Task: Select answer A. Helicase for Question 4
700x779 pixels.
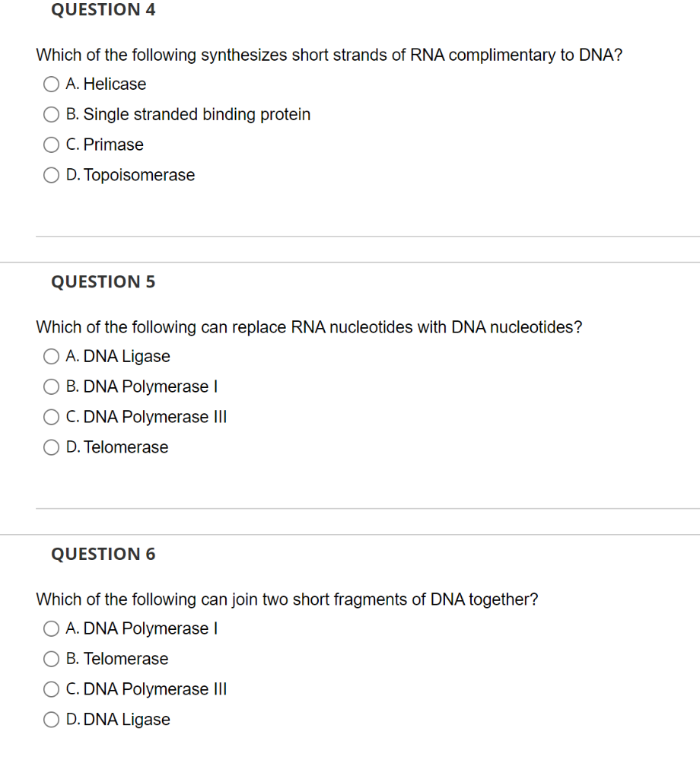Action: tap(51, 84)
